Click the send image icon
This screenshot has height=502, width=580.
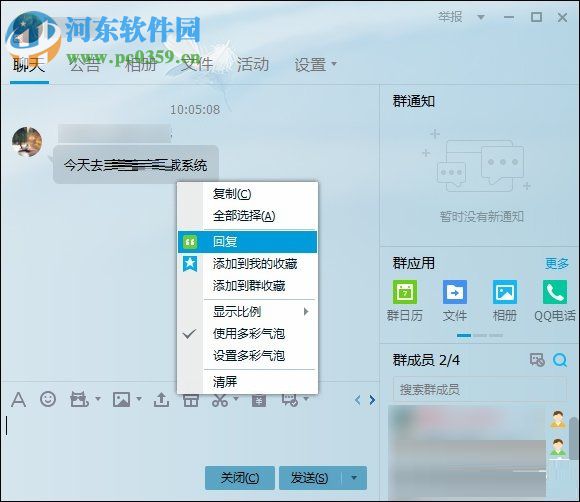(121, 400)
